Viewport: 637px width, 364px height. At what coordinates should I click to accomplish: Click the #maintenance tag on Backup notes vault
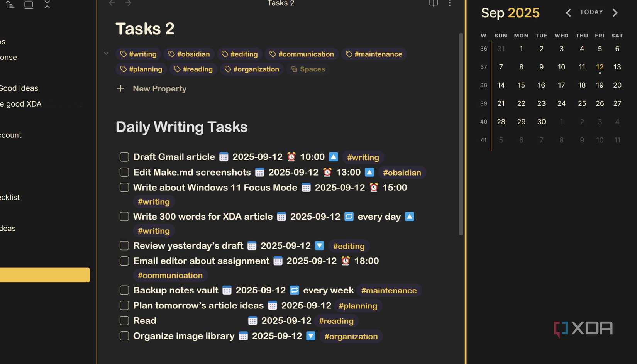pos(389,291)
